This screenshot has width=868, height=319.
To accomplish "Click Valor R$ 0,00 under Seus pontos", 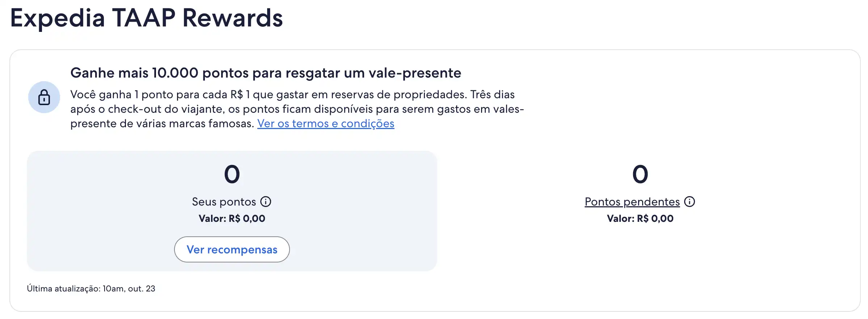I will (x=232, y=219).
